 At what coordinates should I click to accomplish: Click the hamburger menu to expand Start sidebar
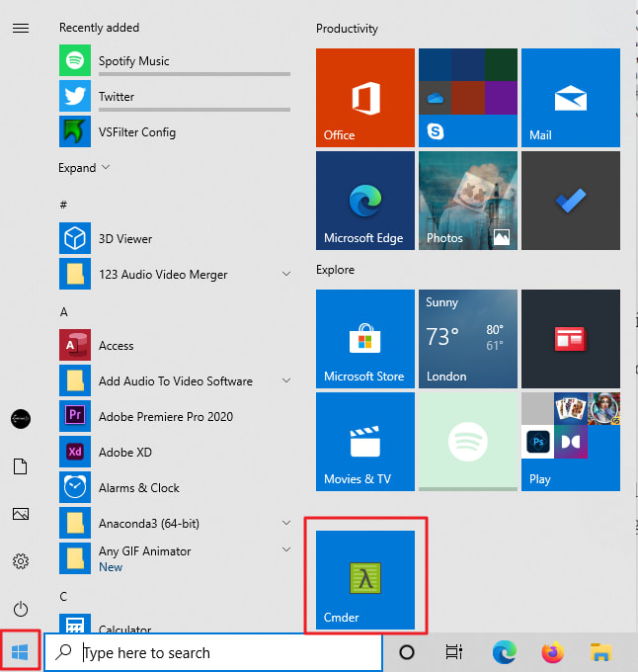[x=21, y=29]
